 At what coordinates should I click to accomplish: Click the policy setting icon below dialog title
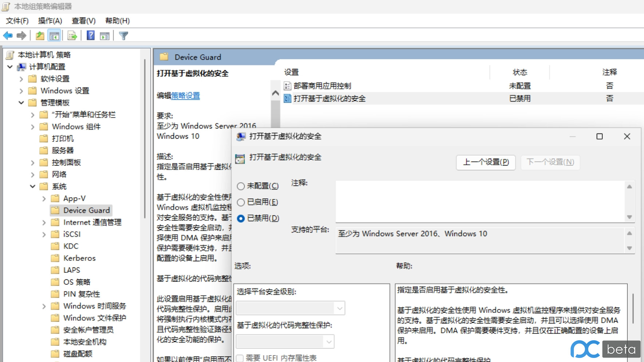tap(240, 159)
